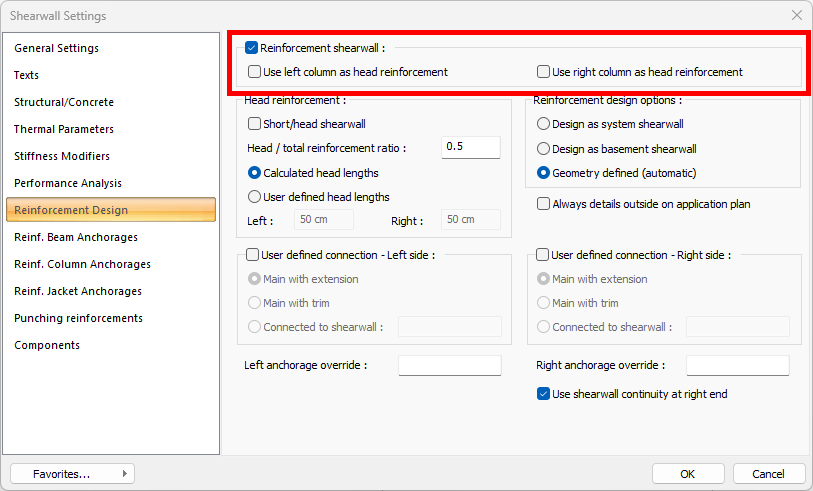Image resolution: width=813 pixels, height=491 pixels.
Task: Go to Stiffness Modifiers settings
Action: 62,156
